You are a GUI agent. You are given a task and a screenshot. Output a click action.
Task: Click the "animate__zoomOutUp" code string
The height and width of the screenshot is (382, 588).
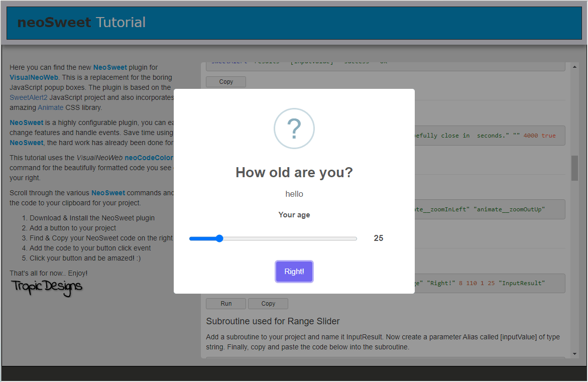(509, 209)
